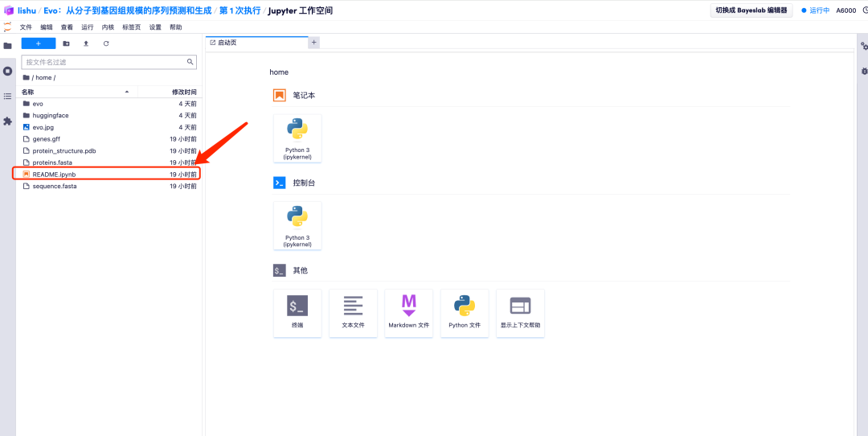
Task: Open the Table of Contents sidebar icon
Action: point(7,96)
